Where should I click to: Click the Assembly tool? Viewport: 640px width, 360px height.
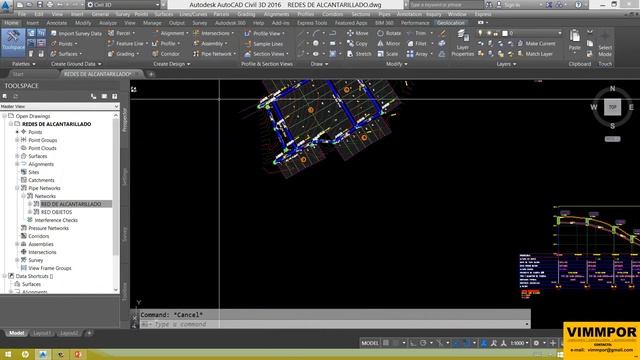pos(210,44)
